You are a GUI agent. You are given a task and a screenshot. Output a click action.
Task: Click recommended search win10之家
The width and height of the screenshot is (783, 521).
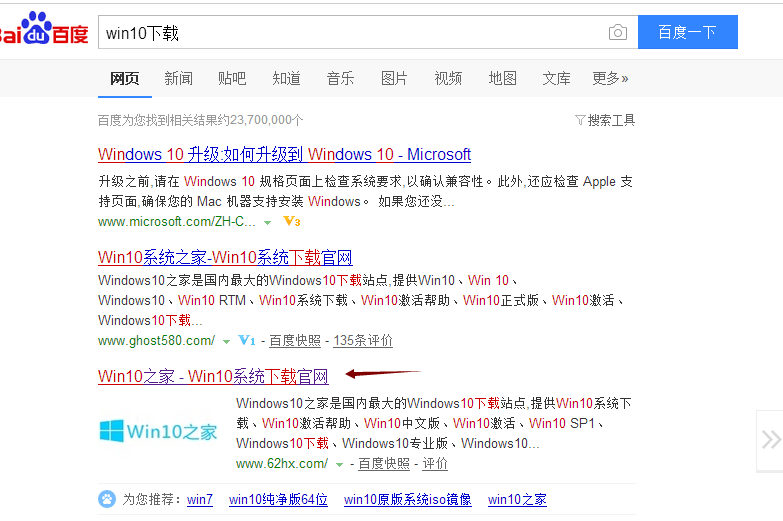coord(517,499)
